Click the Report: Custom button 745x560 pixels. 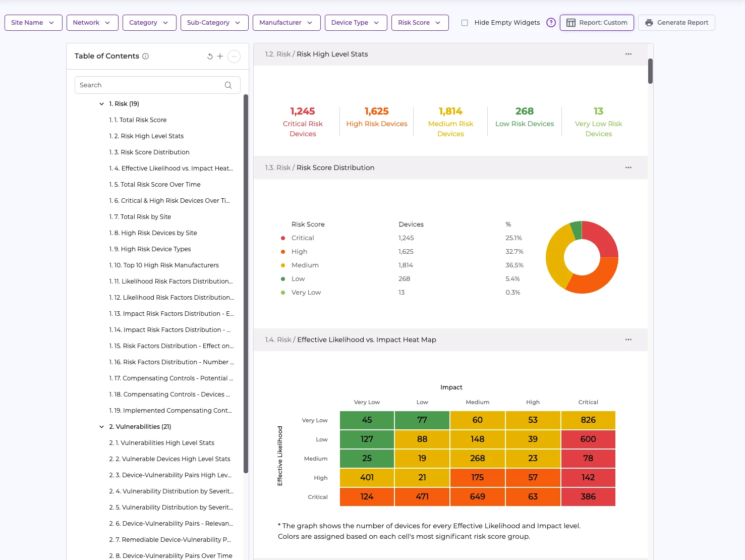tap(596, 23)
